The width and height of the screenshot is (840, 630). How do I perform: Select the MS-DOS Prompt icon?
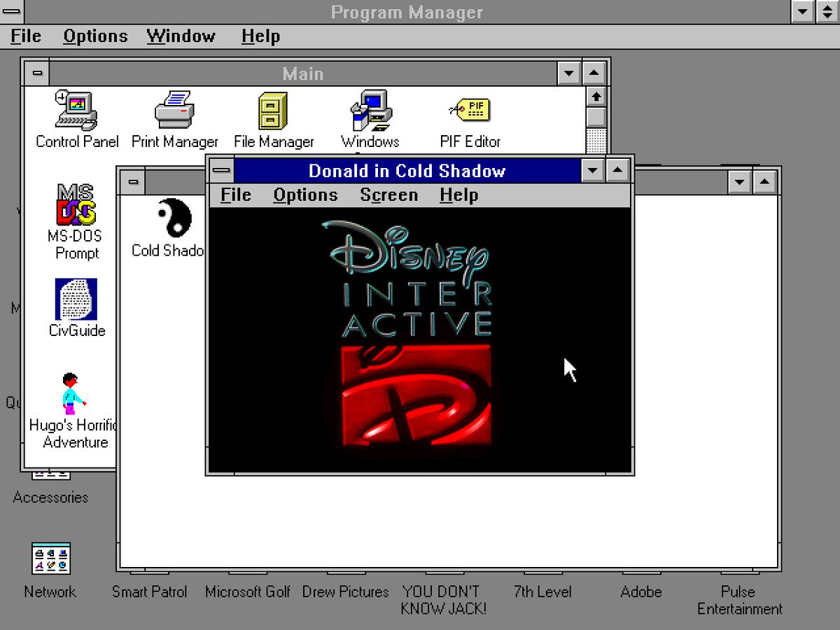point(76,204)
